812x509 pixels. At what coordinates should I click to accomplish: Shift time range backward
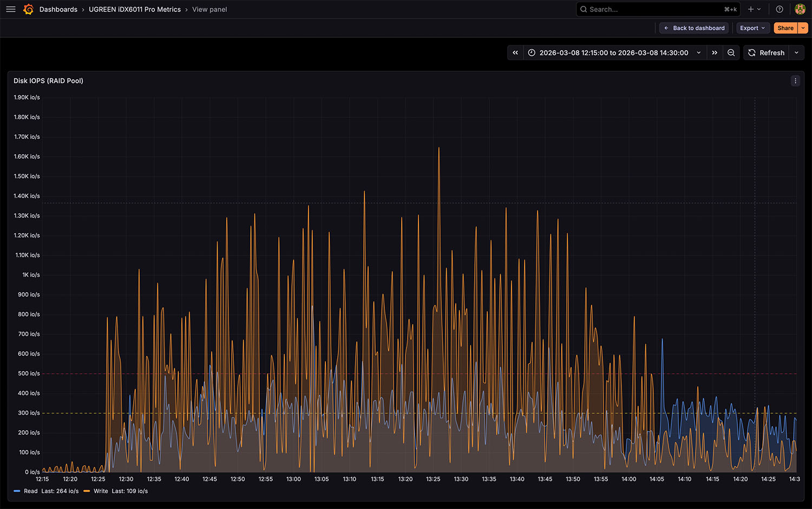[515, 52]
